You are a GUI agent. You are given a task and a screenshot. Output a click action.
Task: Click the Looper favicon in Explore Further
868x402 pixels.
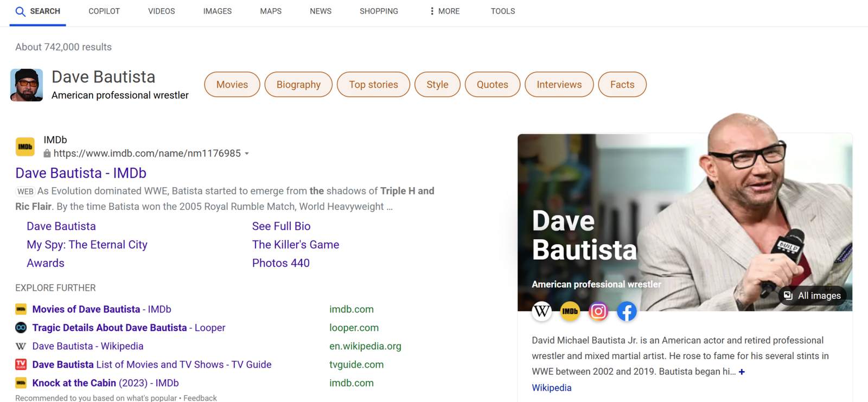point(21,328)
